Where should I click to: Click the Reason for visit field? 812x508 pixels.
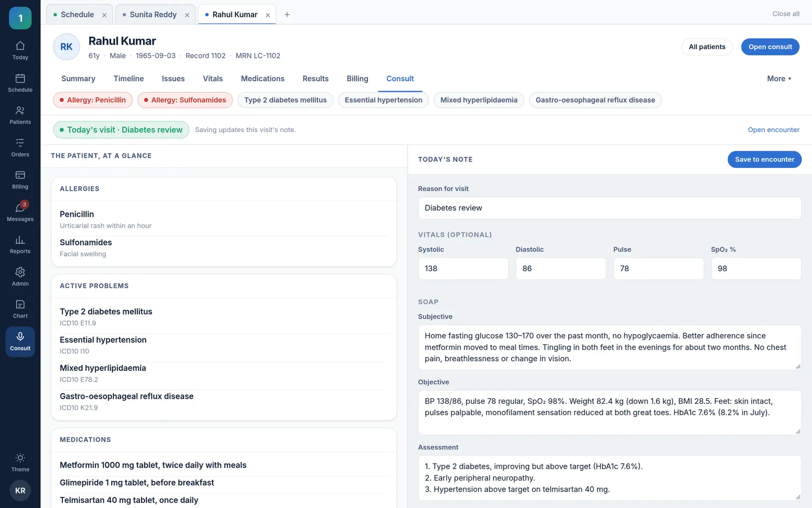pyautogui.click(x=610, y=208)
